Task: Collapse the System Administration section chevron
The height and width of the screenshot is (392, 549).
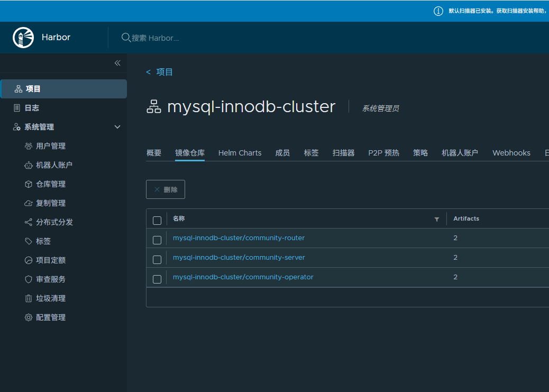Action: [x=117, y=127]
